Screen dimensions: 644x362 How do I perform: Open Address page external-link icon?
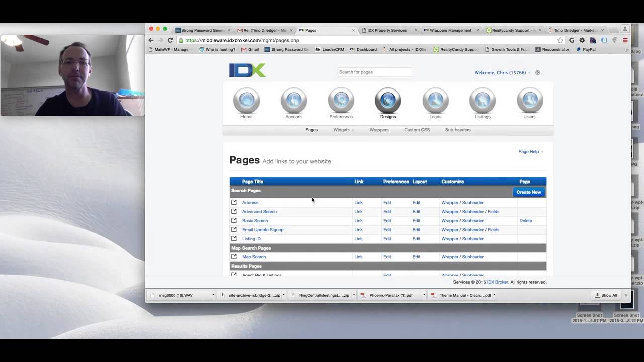(x=234, y=202)
